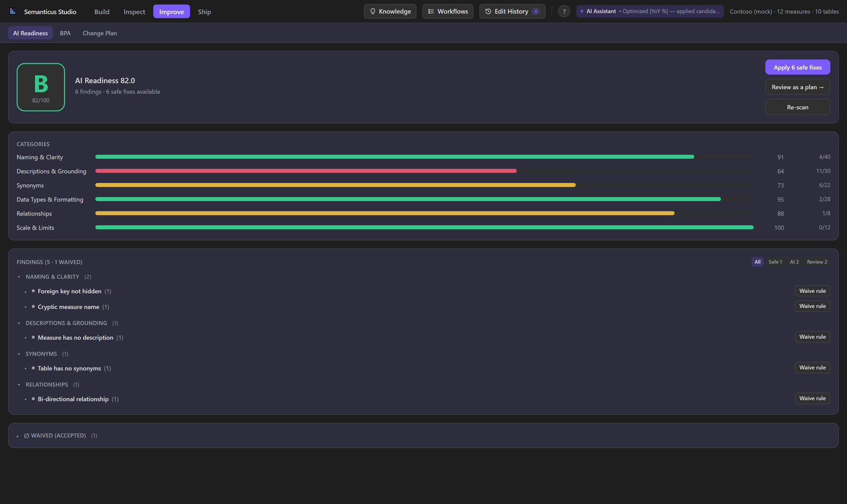Click the Semanticus Studio logo icon
Image resolution: width=847 pixels, height=504 pixels.
click(13, 11)
